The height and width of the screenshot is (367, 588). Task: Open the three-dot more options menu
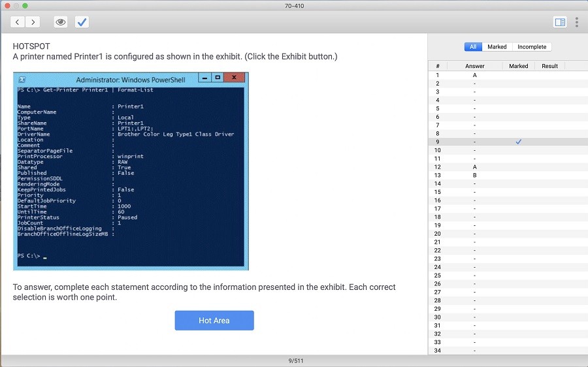577,22
